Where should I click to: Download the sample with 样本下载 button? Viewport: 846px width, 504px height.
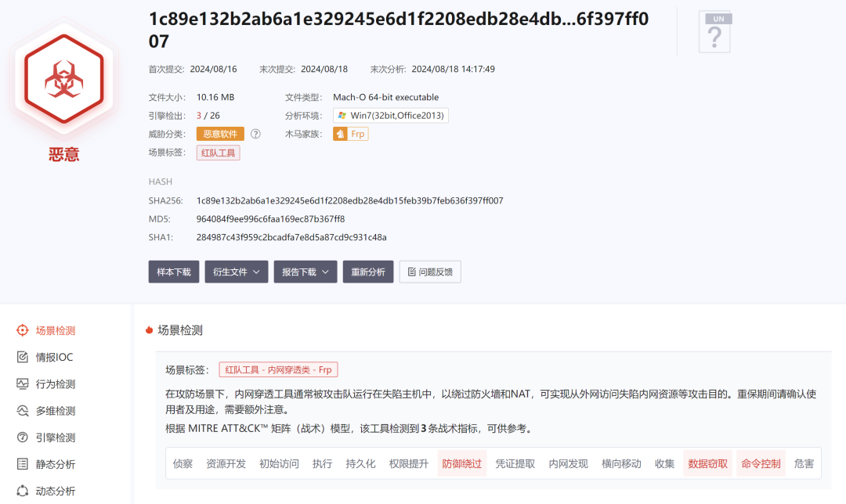click(174, 272)
